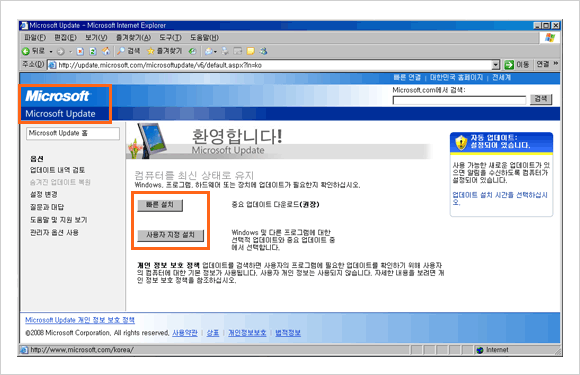
Task: Open the 개인정보보호 footer link
Action: point(247,333)
